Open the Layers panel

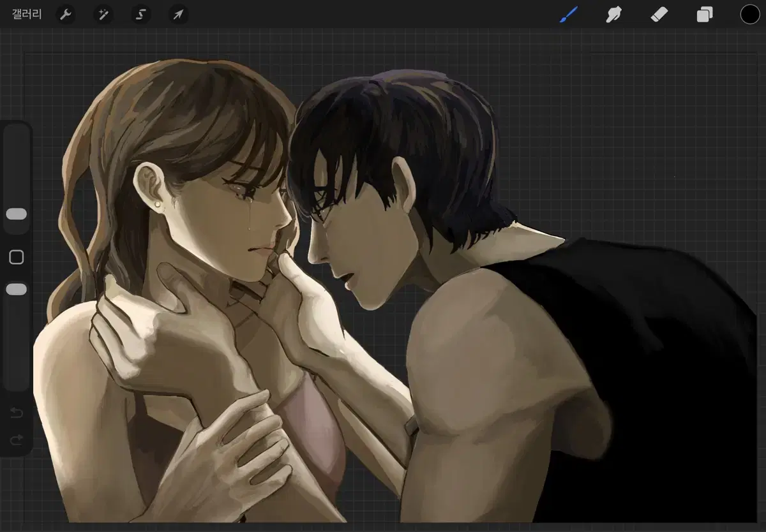(704, 15)
